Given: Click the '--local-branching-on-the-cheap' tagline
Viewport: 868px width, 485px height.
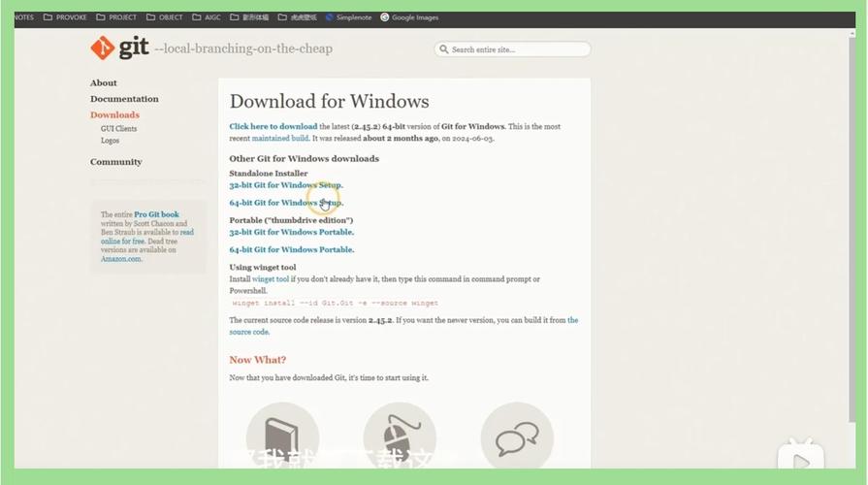Looking at the screenshot, I should pyautogui.click(x=243, y=48).
